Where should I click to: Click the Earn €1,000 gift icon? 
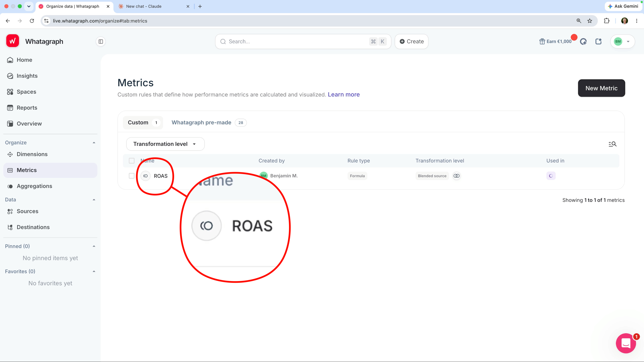tap(542, 42)
